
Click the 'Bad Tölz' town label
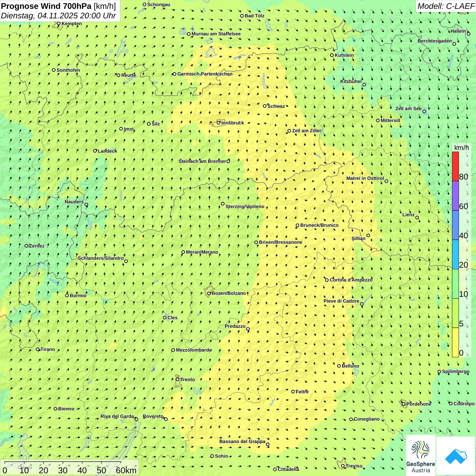(254, 16)
